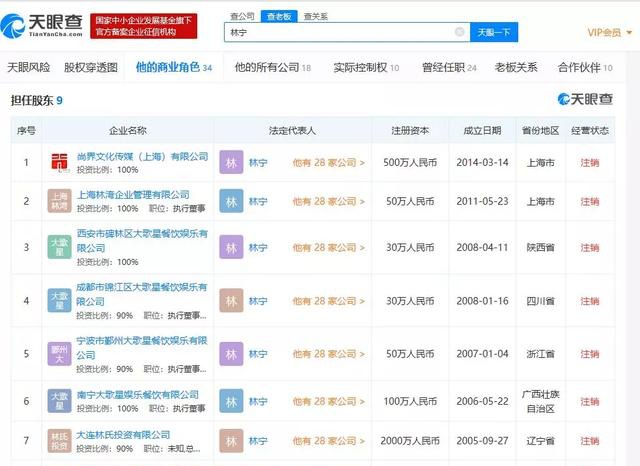Expand 他有28家公司 in row 6
The width and height of the screenshot is (640, 466).
(329, 402)
